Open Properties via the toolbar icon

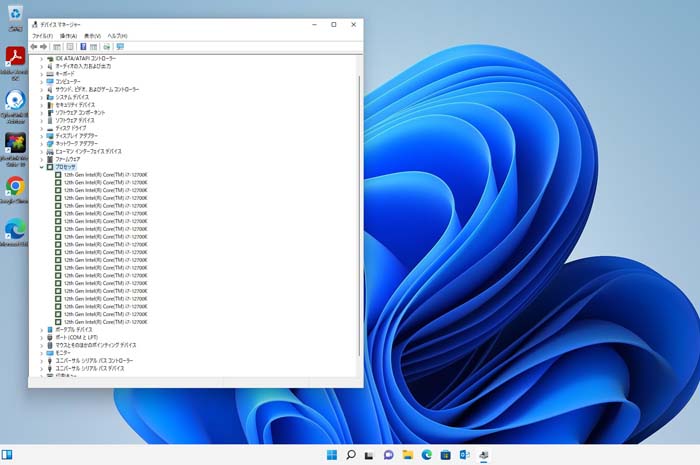pyautogui.click(x=70, y=47)
